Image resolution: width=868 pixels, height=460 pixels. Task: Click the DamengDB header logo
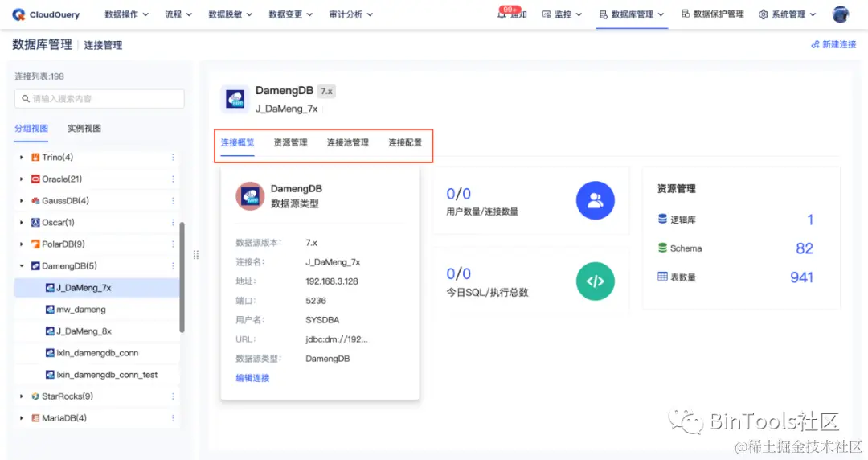point(235,99)
